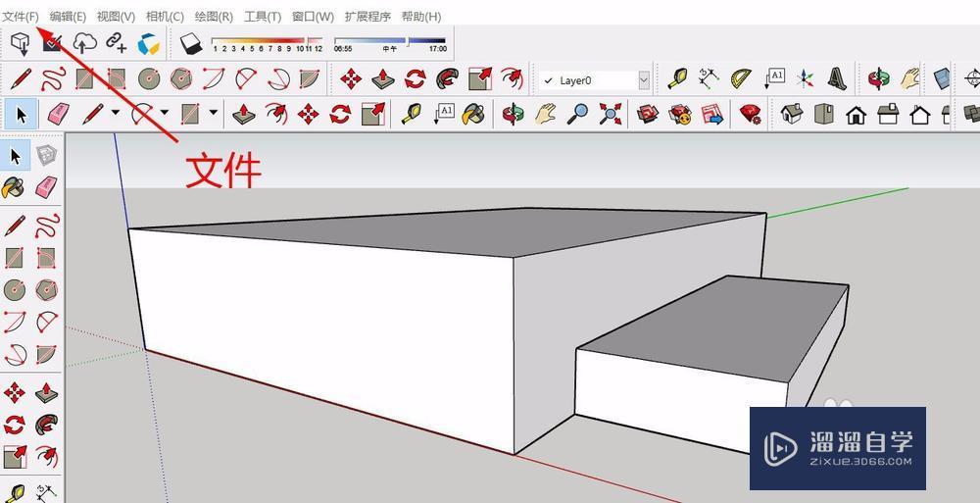This screenshot has width=980, height=503.
Task: Expand the Line tool dropdown arrow
Action: point(115,113)
